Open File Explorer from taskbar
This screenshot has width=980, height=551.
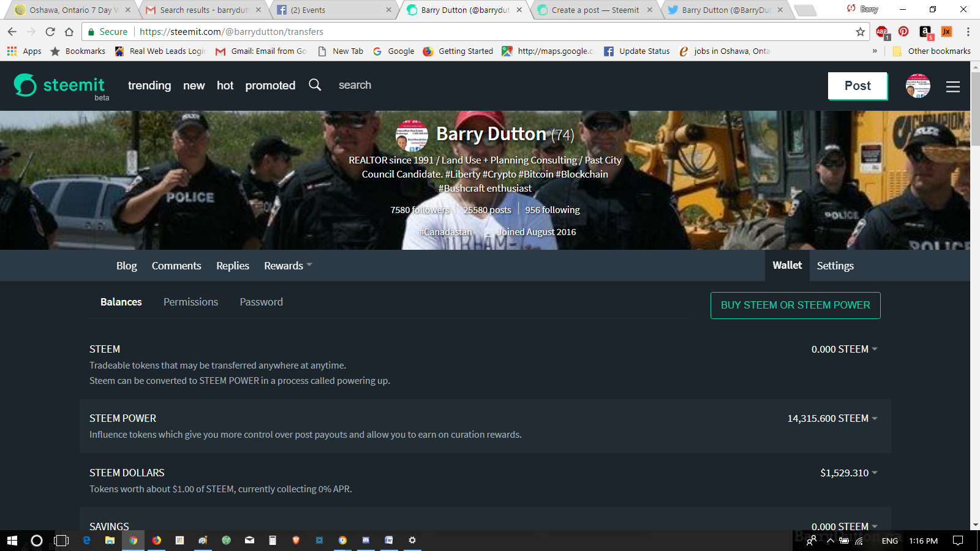pyautogui.click(x=110, y=540)
